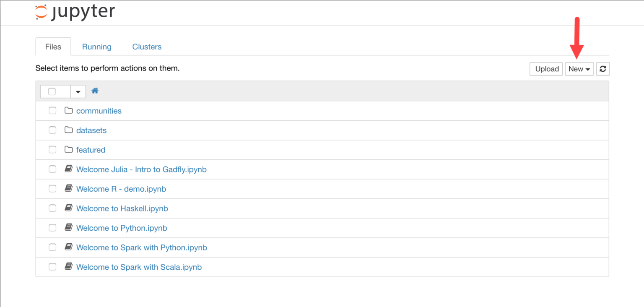
Task: Select checkbox for Welcome R demo notebook
Action: point(52,189)
